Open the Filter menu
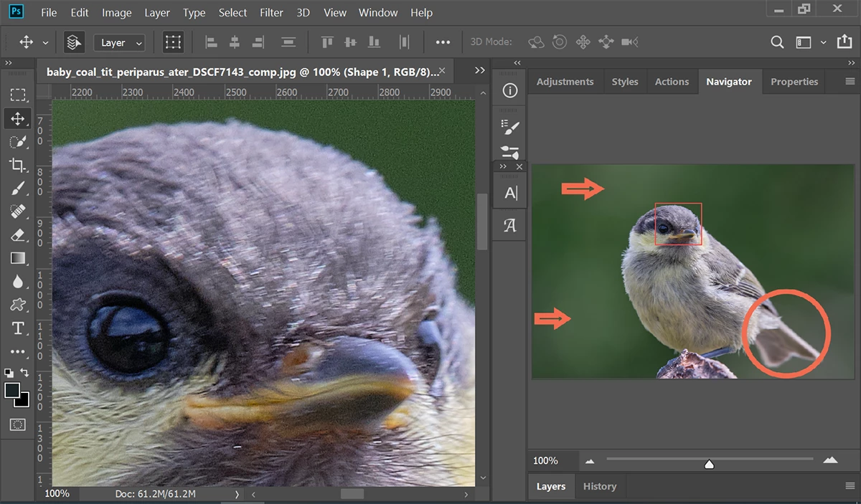Image resolution: width=861 pixels, height=504 pixels. [271, 13]
